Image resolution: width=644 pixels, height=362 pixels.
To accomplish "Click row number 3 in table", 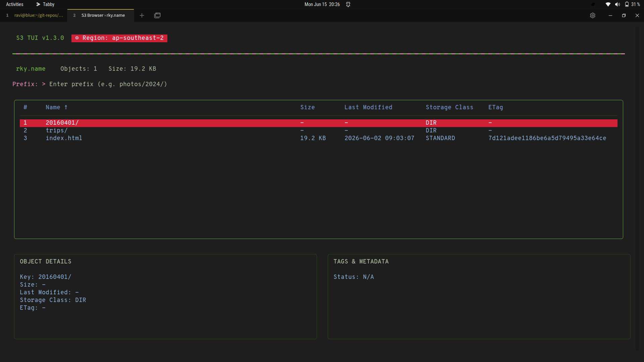I will click(x=25, y=138).
